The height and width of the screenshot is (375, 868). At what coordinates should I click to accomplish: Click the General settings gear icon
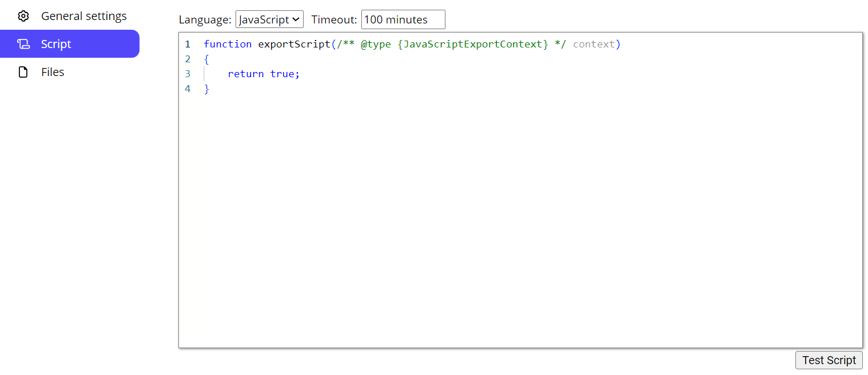(x=23, y=16)
